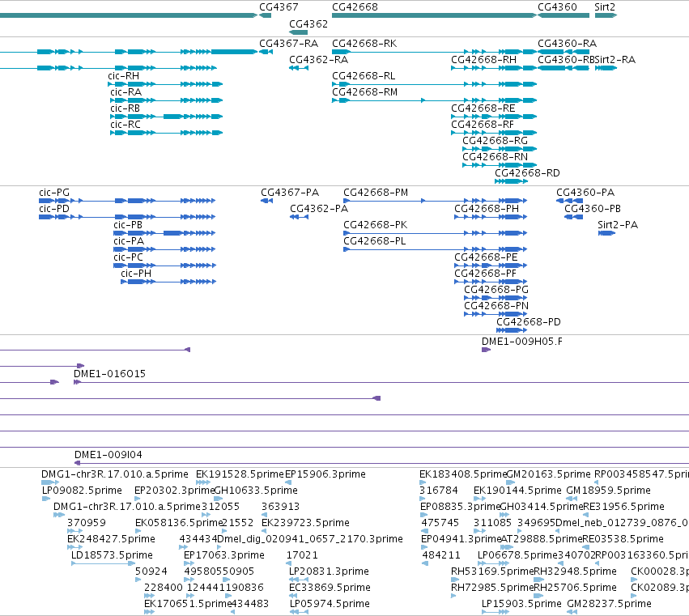Select transcript cic-RB
This screenshot has height=616, width=689.
(x=125, y=108)
